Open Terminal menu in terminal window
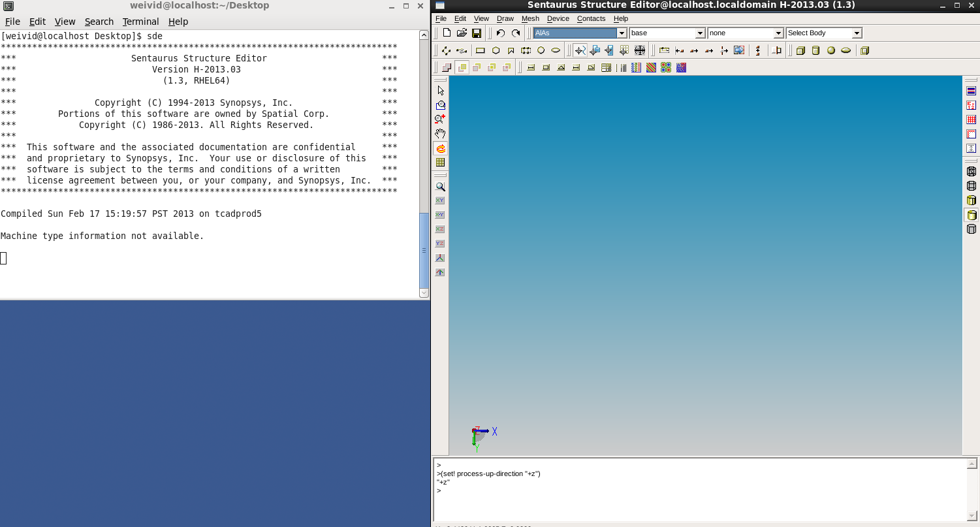Screen dimensions: 980x527 point(140,22)
